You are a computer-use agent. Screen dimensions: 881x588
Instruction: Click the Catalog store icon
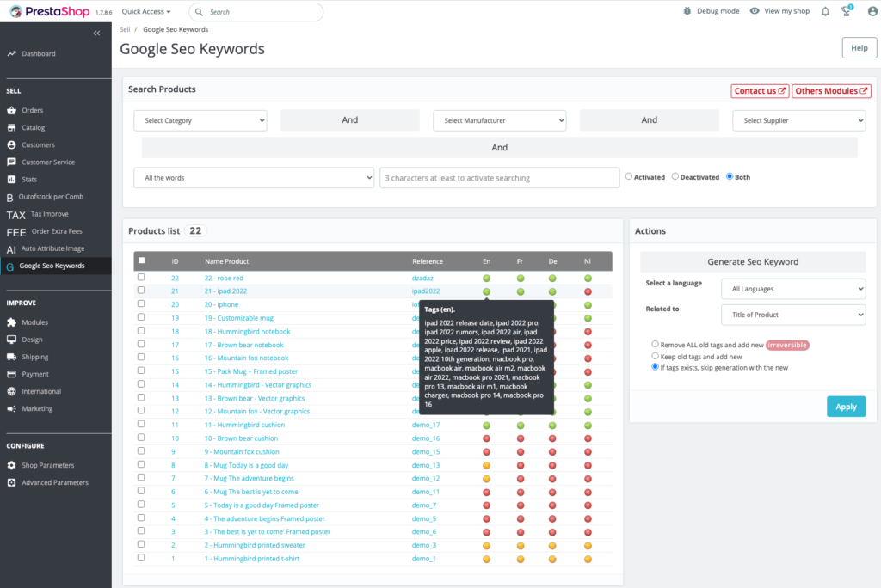point(11,128)
